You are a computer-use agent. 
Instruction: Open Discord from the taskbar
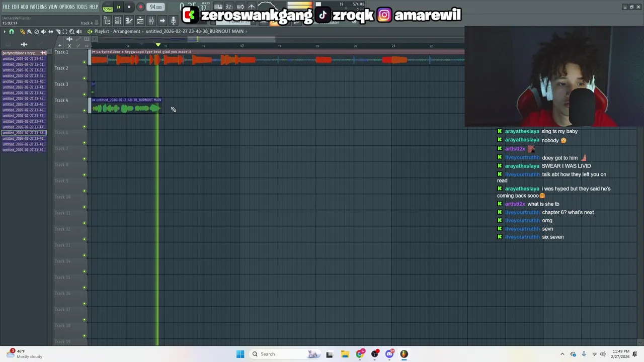point(389,354)
